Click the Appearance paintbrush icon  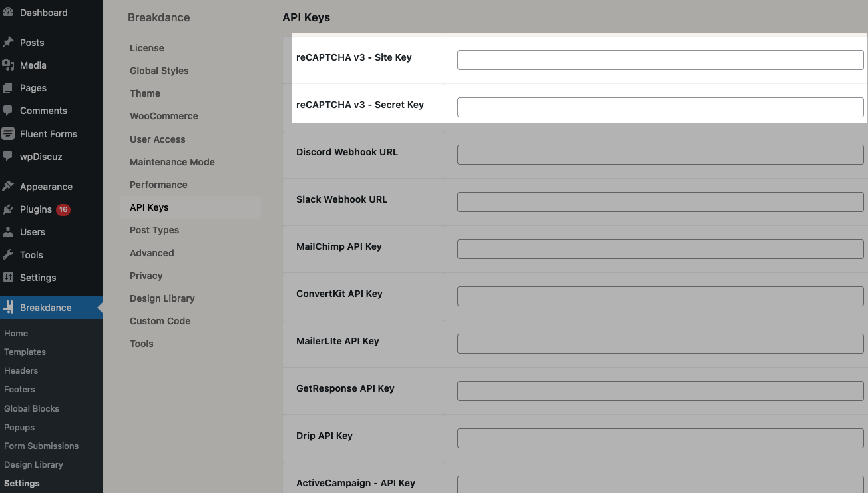point(8,187)
